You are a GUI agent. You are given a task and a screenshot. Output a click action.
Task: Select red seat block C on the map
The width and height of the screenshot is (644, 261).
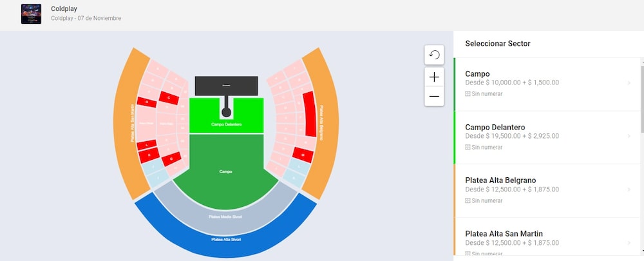pos(169,98)
